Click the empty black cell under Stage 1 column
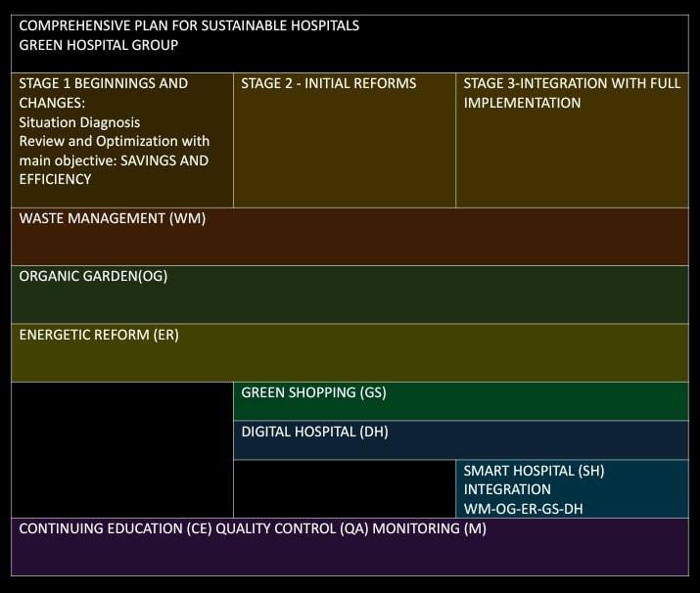700x593 pixels. 122,450
